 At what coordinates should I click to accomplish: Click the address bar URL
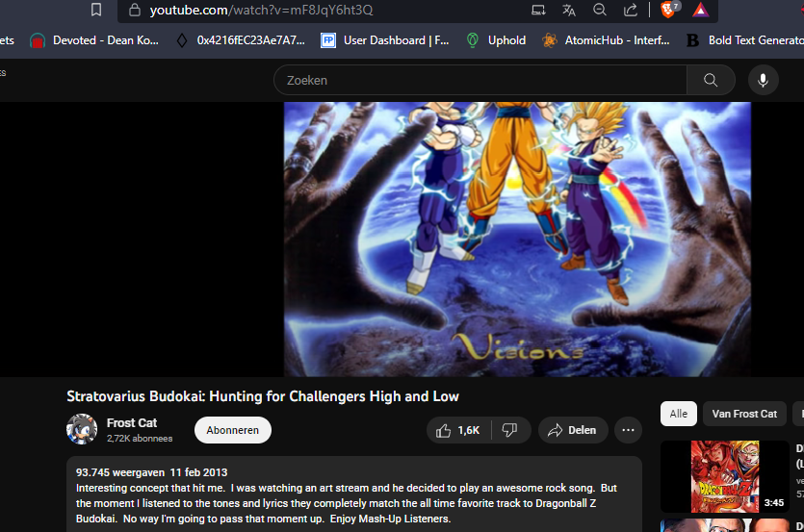(x=261, y=10)
